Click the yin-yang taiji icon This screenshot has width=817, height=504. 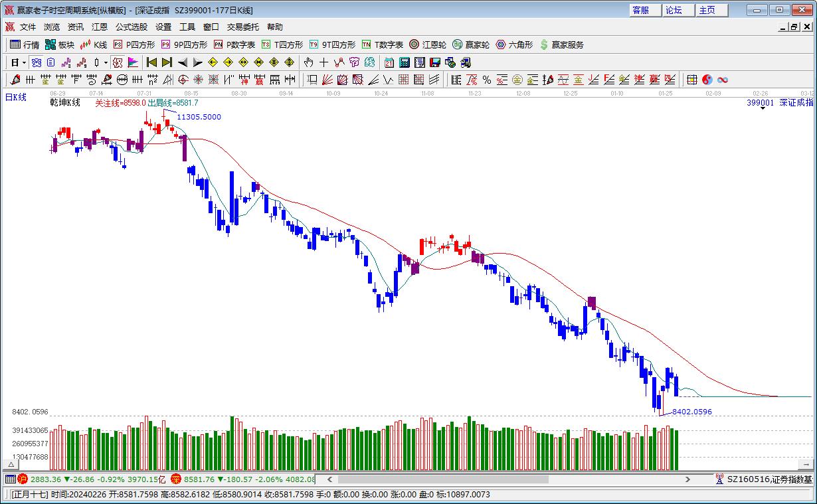[707, 80]
